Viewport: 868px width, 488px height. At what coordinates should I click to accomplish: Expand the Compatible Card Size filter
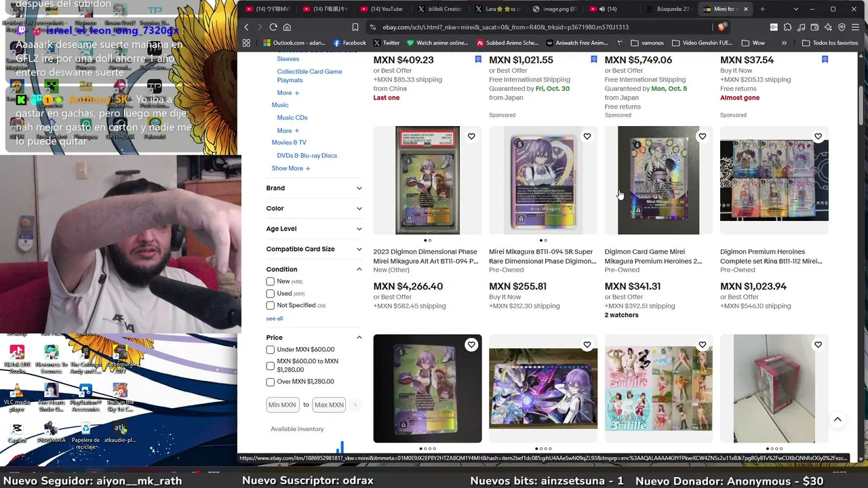pyautogui.click(x=314, y=249)
